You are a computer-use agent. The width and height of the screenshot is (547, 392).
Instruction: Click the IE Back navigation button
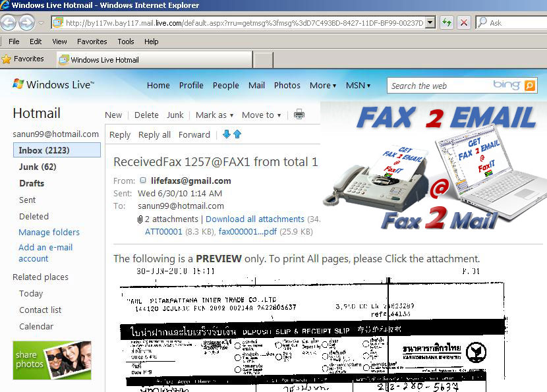(9, 23)
